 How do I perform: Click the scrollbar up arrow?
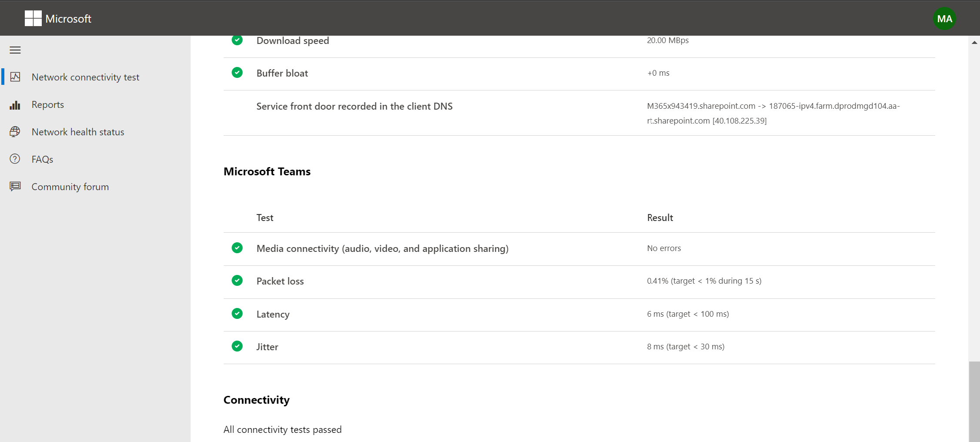coord(974,43)
